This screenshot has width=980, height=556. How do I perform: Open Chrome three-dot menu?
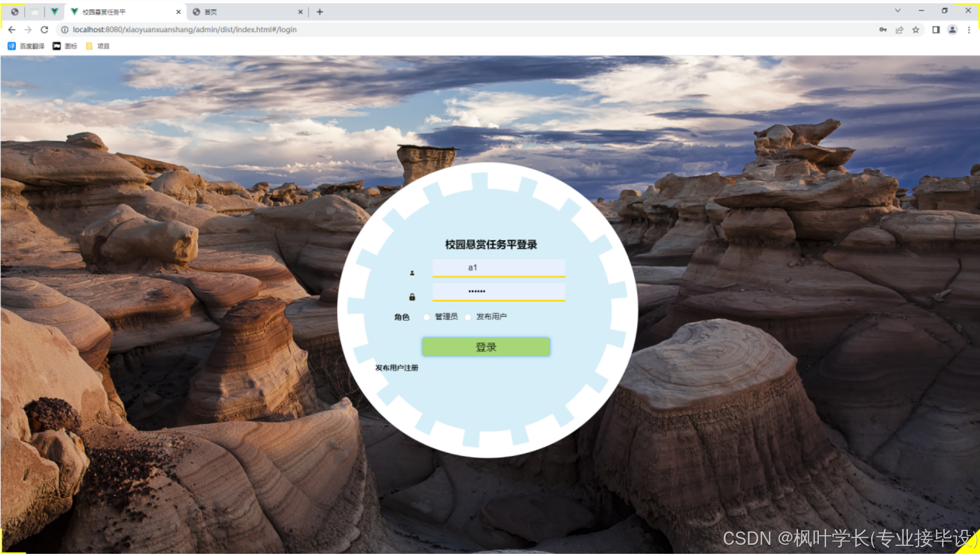[969, 30]
